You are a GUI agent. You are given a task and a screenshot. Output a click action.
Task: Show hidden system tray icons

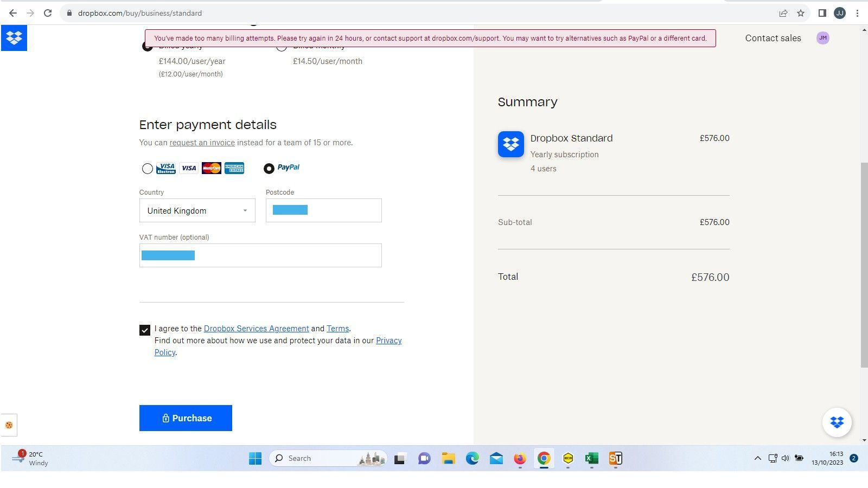tap(757, 459)
